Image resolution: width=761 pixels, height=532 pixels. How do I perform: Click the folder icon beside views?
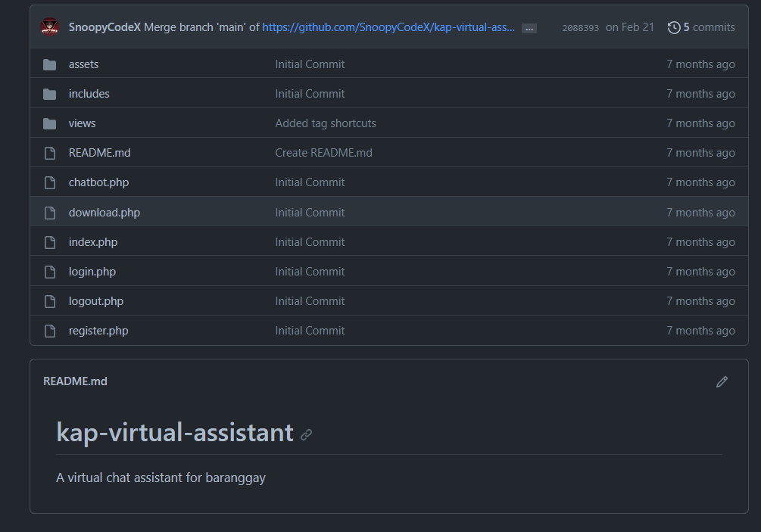tap(50, 123)
